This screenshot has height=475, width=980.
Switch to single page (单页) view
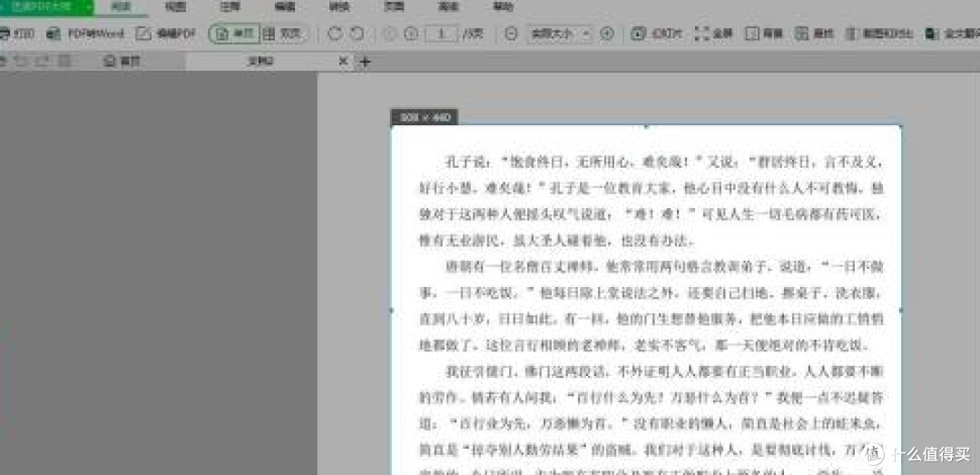coord(234,34)
